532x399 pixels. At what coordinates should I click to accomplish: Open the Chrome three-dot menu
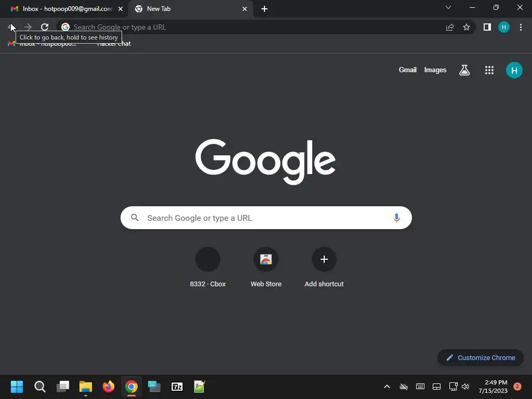click(x=521, y=27)
